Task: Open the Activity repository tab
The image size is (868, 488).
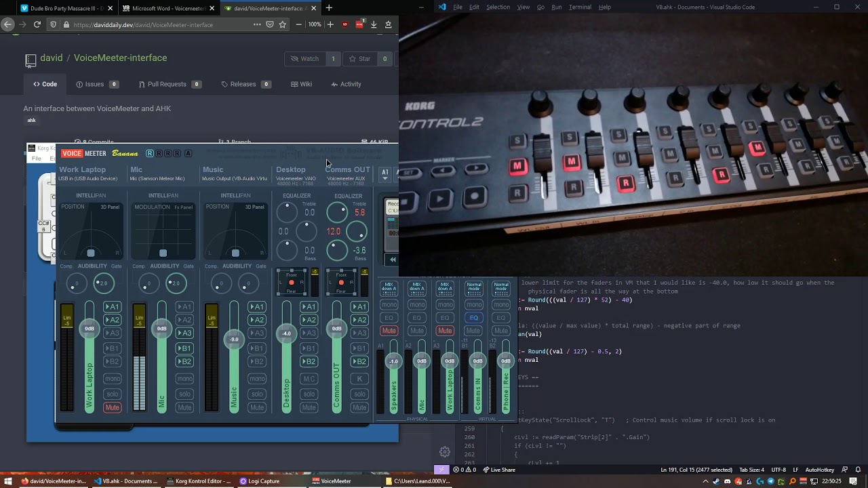Action: 346,84
